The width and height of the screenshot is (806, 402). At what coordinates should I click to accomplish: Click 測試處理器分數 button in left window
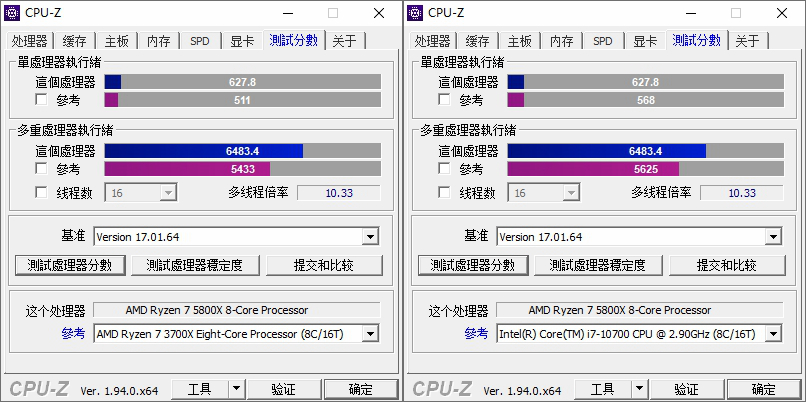pyautogui.click(x=69, y=265)
